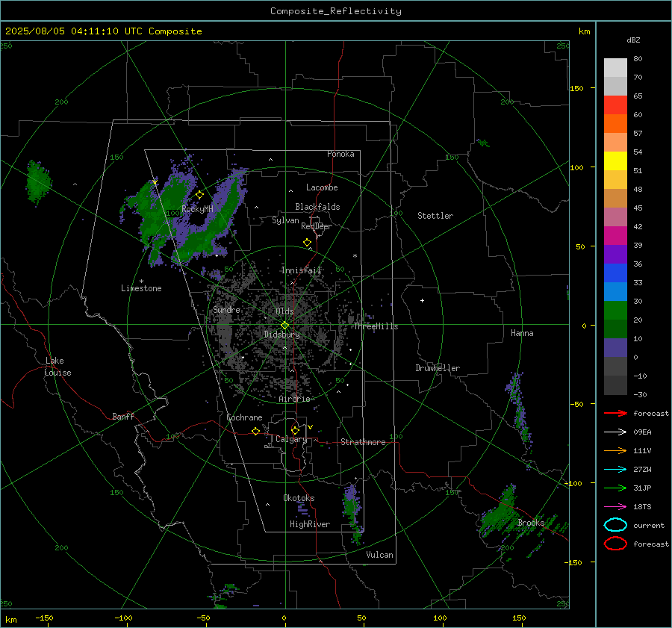The height and width of the screenshot is (628, 672).
Task: Pick the yellow swatch below 54 dBZ
Action: pyautogui.click(x=615, y=161)
